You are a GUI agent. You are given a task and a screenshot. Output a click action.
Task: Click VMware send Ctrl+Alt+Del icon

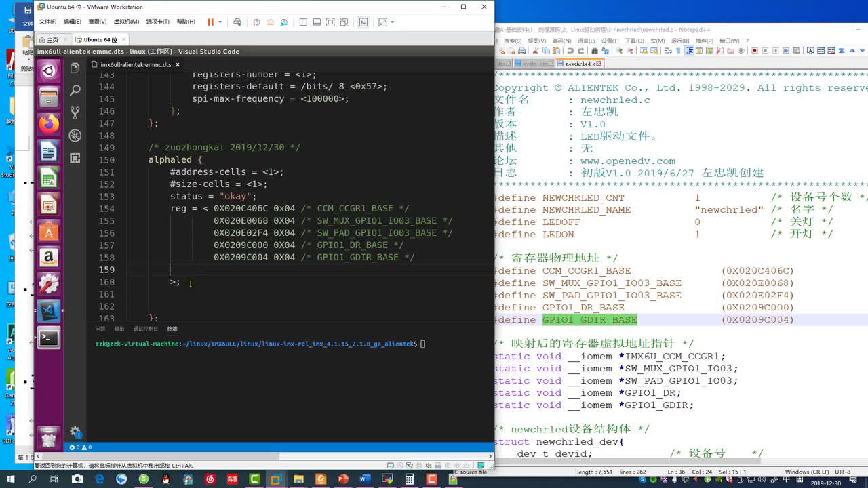(237, 22)
